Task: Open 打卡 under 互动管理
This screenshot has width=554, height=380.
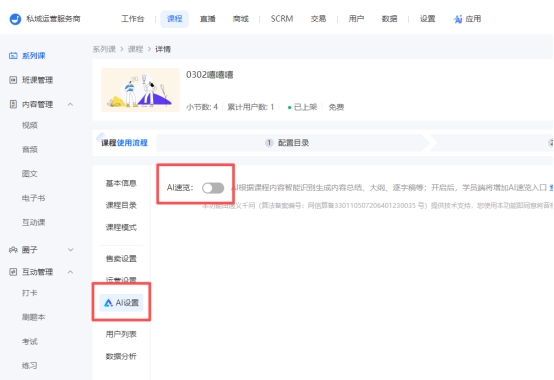Action: click(x=30, y=293)
